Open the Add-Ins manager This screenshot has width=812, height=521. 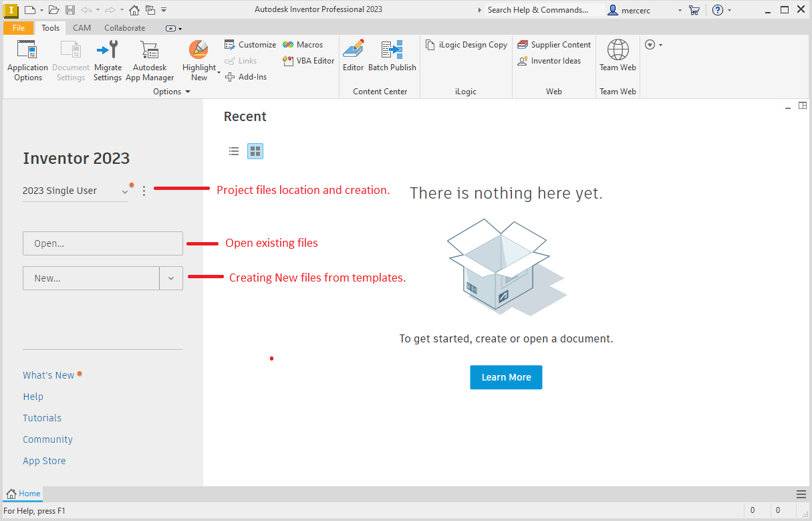(x=246, y=76)
